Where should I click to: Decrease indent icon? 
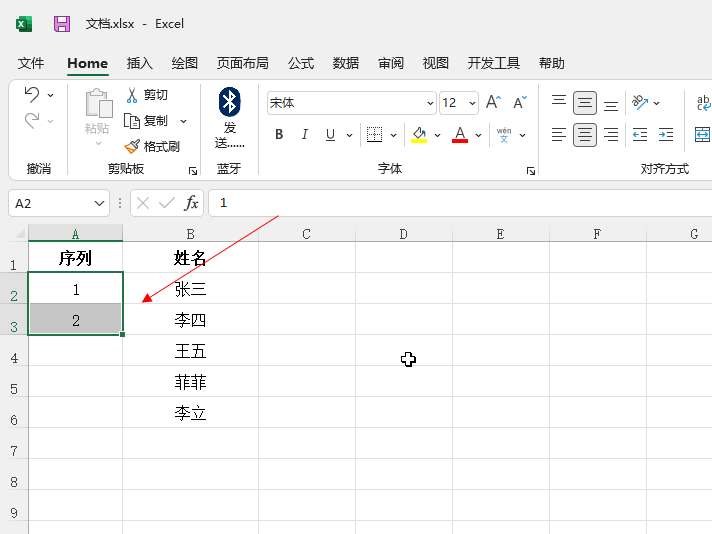[640, 134]
